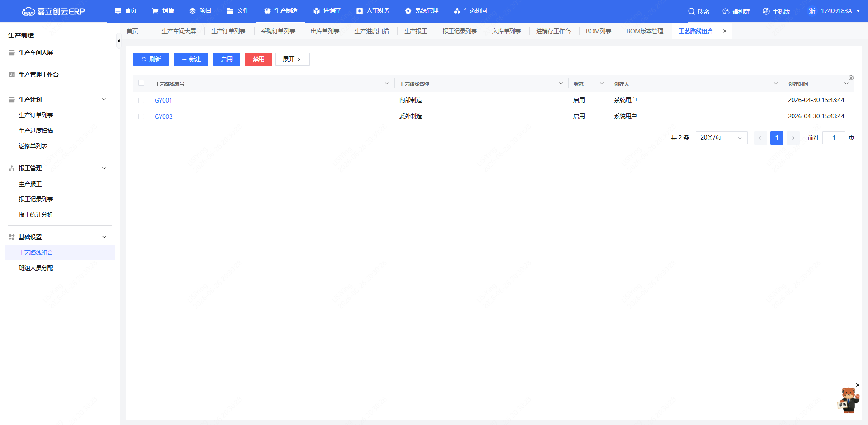The image size is (868, 425).
Task: Open the 人事财务 top navigation menu
Action: (x=373, y=11)
